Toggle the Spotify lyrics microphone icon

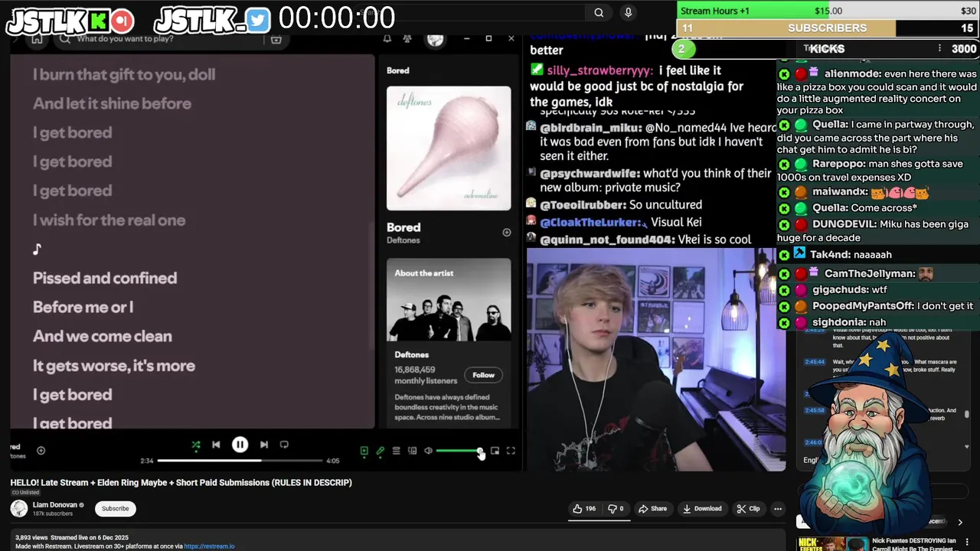coord(380,452)
